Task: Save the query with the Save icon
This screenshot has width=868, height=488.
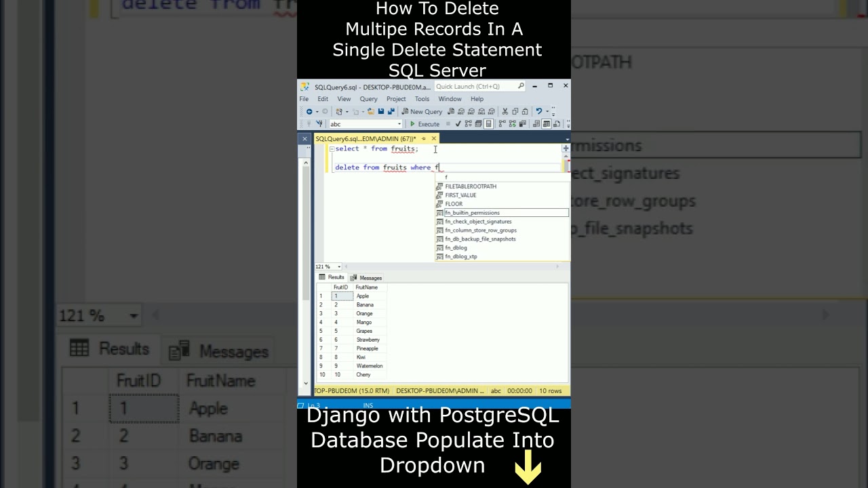Action: [381, 112]
